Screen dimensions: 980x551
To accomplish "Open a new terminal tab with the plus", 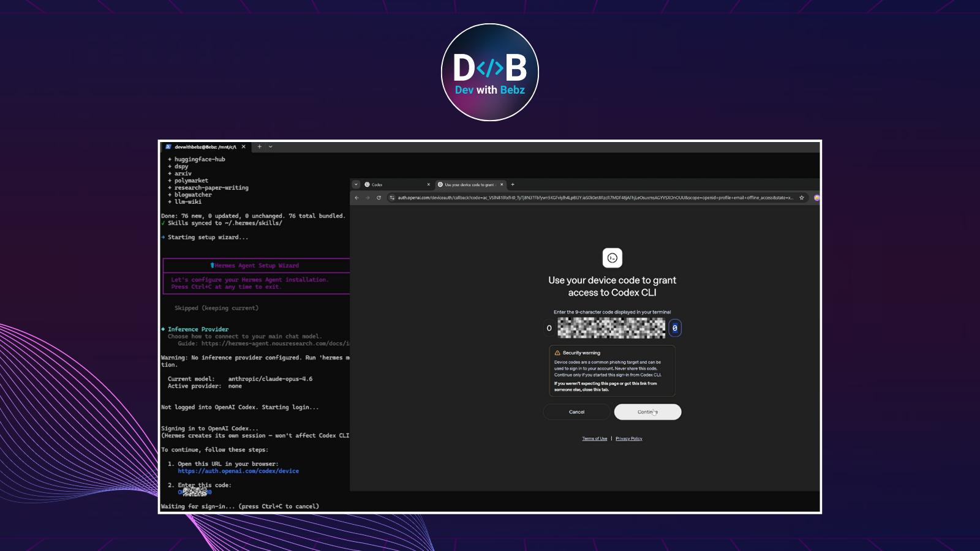I will point(259,147).
